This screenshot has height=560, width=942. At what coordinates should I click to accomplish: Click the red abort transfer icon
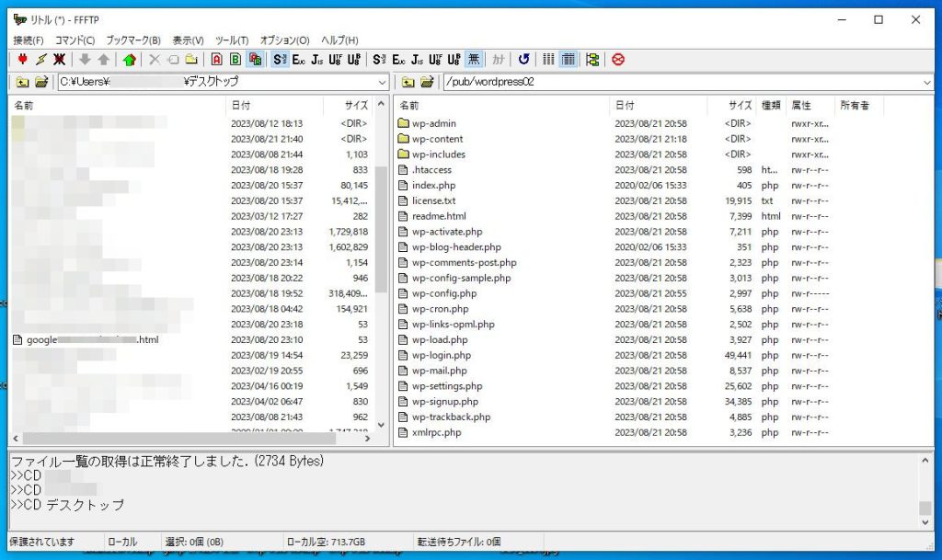point(618,60)
